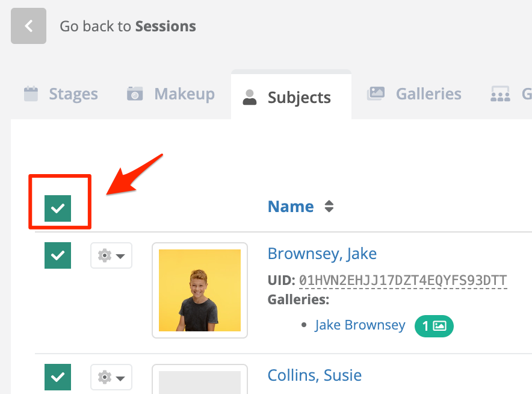Switch to the Galleries tab
This screenshot has height=394, width=532.
(414, 94)
